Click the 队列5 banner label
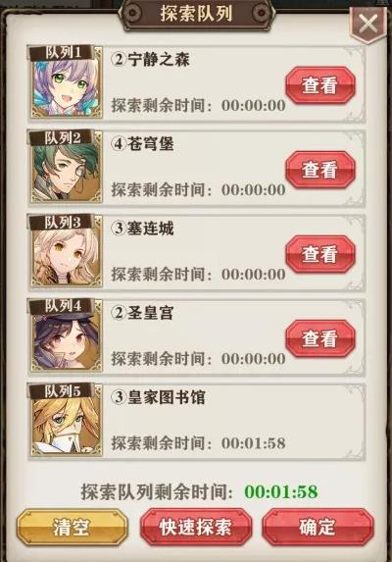The height and width of the screenshot is (562, 392). click(63, 391)
